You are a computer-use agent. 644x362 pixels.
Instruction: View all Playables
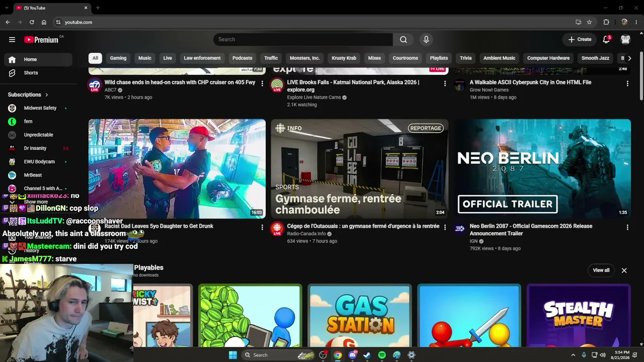(x=601, y=270)
